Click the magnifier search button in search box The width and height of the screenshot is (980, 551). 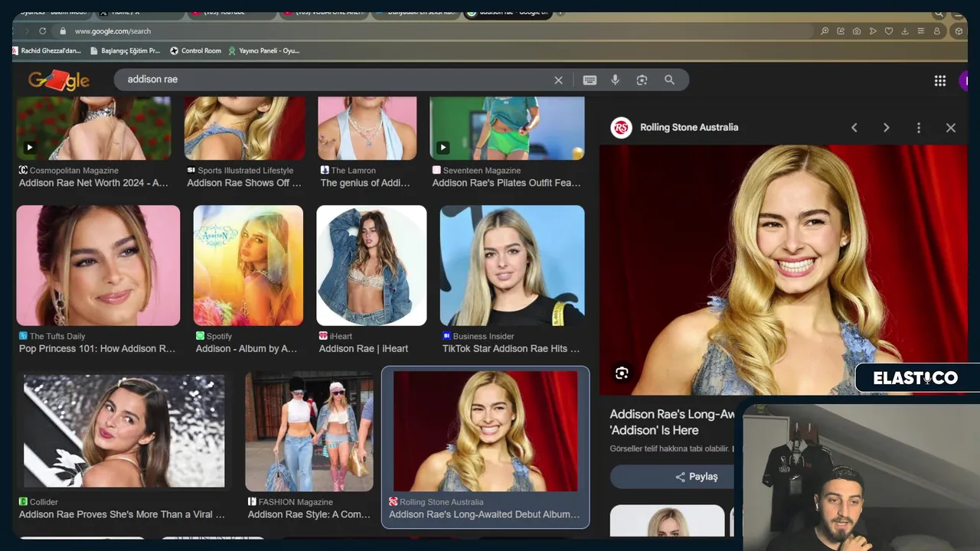[x=669, y=80]
